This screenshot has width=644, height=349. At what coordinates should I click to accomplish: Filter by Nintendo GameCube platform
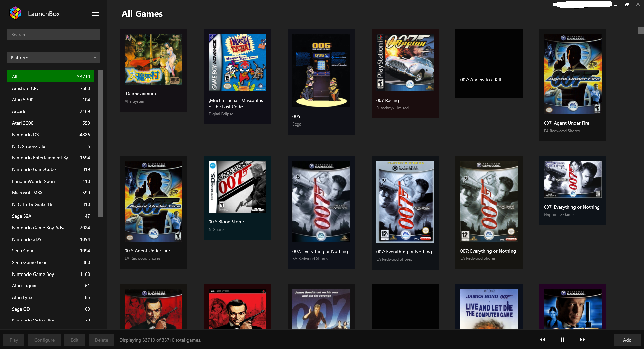click(x=50, y=169)
